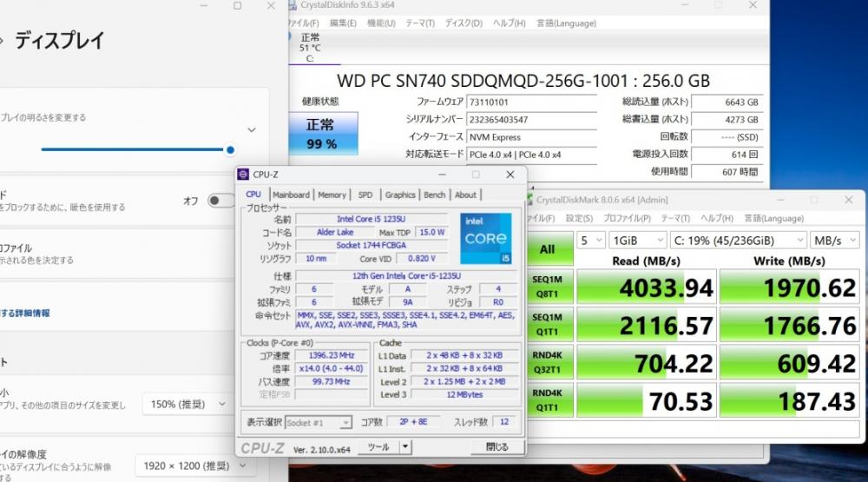The width and height of the screenshot is (868, 482).
Task: Open the 1GiB test size dropdown
Action: coord(638,241)
